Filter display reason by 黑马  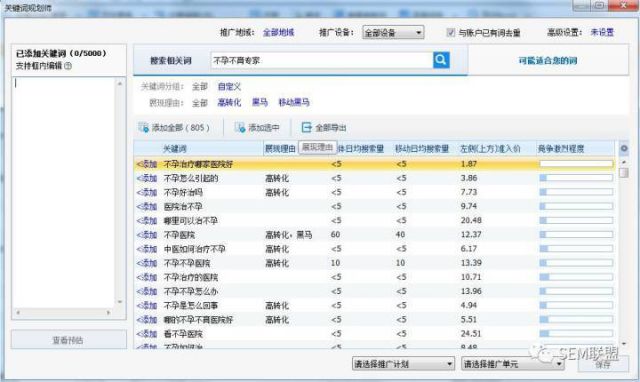point(260,102)
